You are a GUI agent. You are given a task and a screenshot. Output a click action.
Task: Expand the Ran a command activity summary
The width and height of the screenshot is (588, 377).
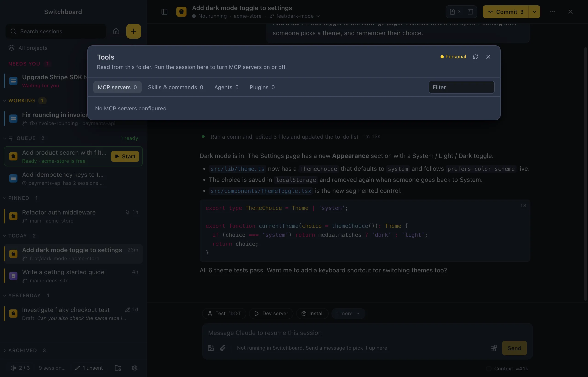point(291,137)
